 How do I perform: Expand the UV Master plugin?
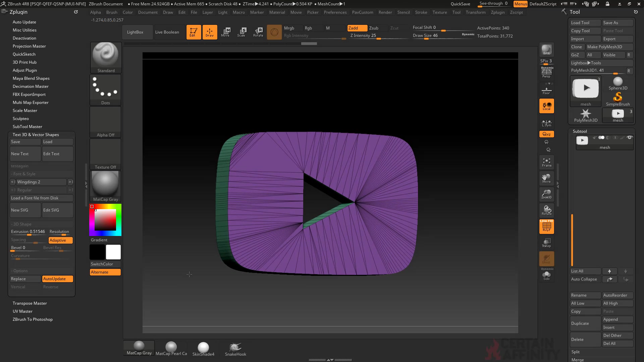(22, 311)
